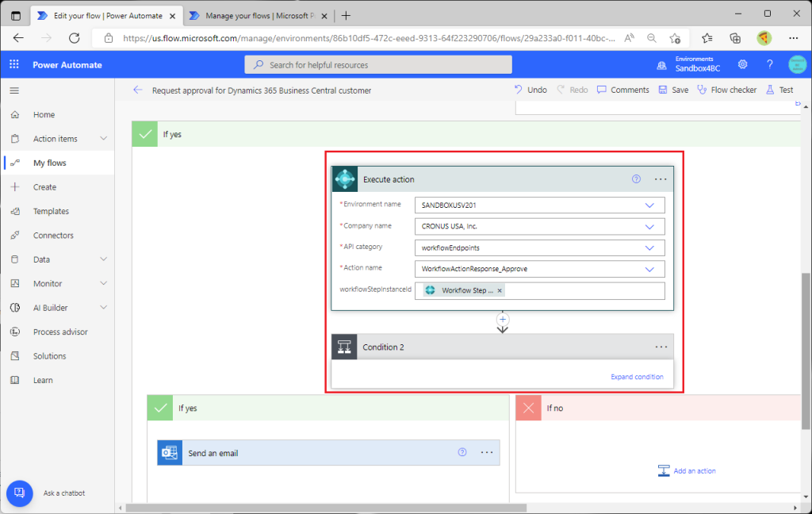
Task: Expand Environment name dropdown
Action: point(649,205)
